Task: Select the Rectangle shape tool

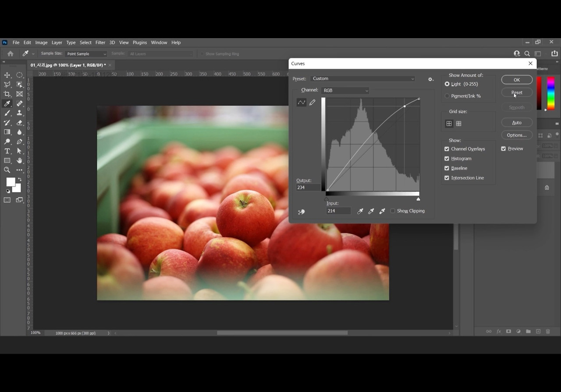Action: point(7,161)
